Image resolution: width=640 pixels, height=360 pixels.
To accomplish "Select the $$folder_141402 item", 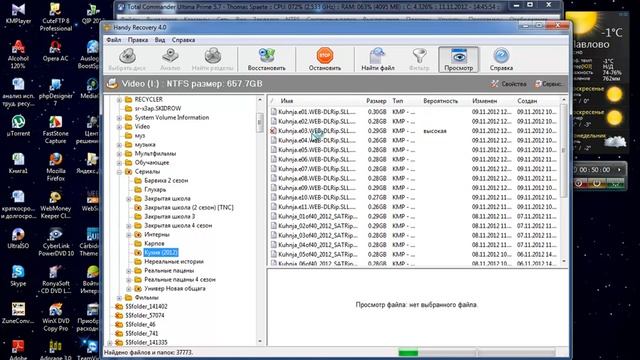I will pyautogui.click(x=147, y=307).
